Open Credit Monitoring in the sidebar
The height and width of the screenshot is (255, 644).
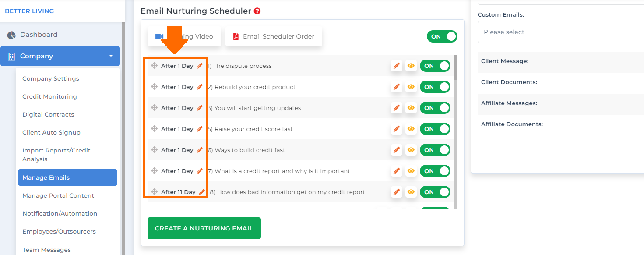pyautogui.click(x=49, y=96)
